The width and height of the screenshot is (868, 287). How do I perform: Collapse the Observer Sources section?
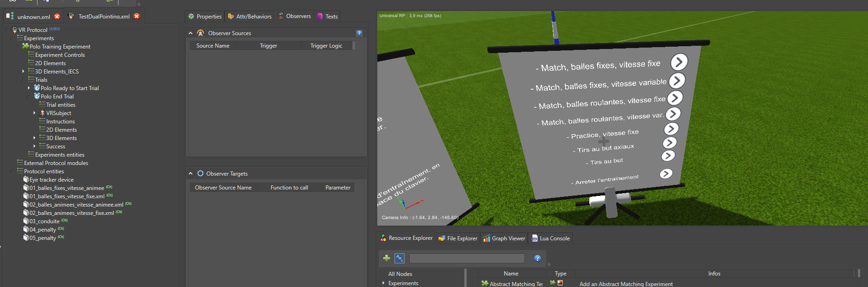tap(190, 33)
